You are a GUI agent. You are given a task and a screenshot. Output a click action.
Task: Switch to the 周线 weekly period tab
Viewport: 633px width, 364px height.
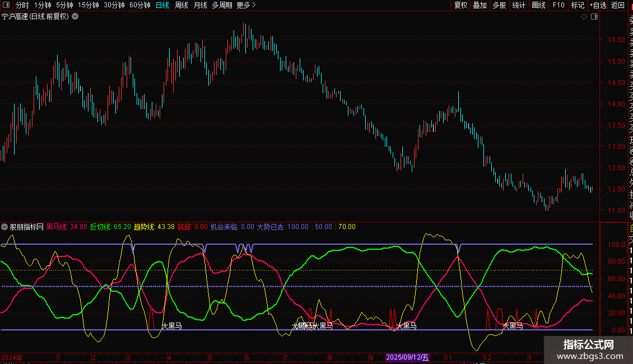click(181, 6)
